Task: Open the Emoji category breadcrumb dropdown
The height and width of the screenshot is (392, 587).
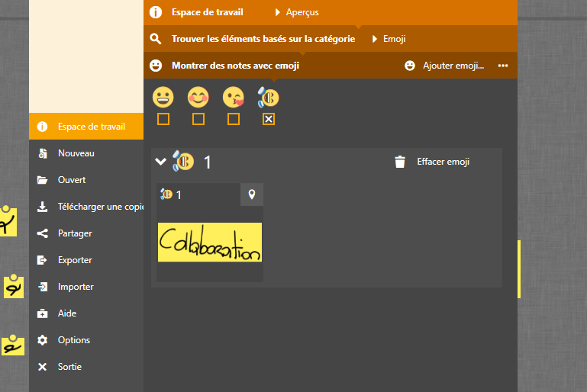Action: [374, 38]
